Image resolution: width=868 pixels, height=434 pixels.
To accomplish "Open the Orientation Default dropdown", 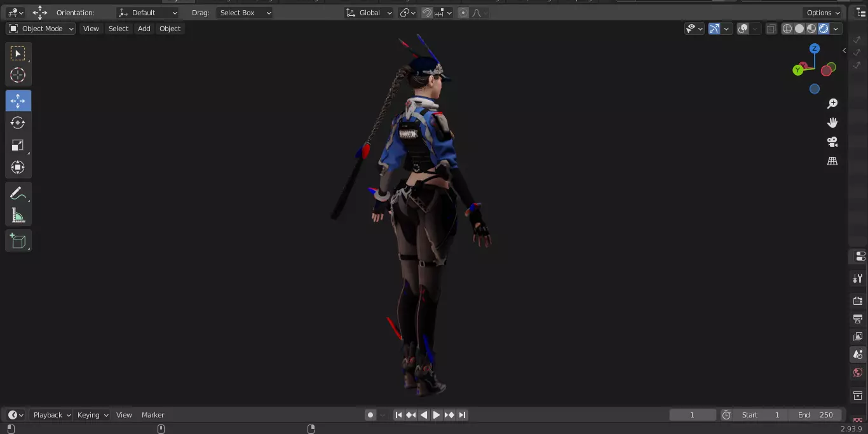I will [147, 13].
